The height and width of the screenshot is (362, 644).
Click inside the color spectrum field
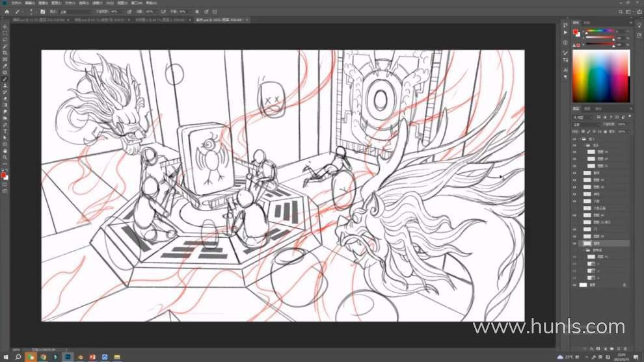(x=601, y=76)
